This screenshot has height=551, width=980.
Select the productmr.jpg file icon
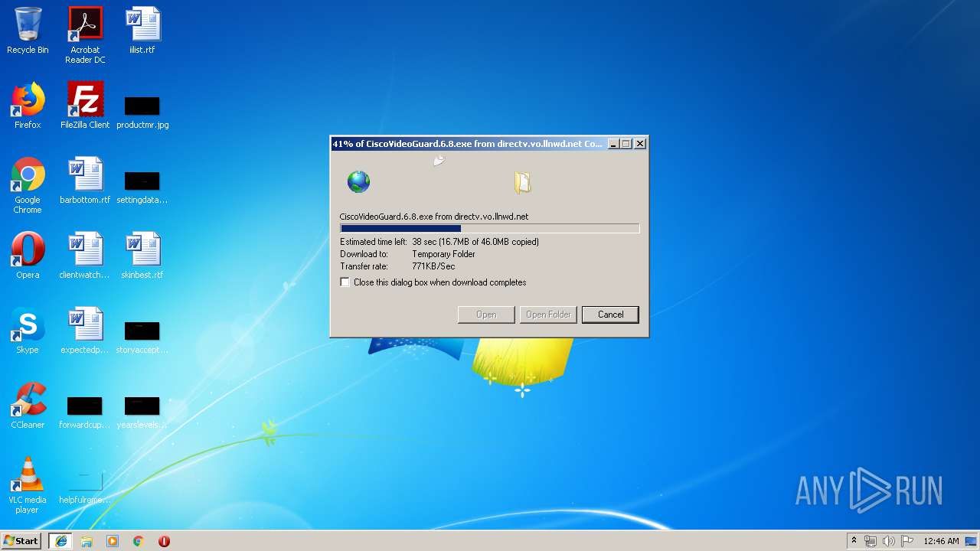pyautogui.click(x=142, y=112)
